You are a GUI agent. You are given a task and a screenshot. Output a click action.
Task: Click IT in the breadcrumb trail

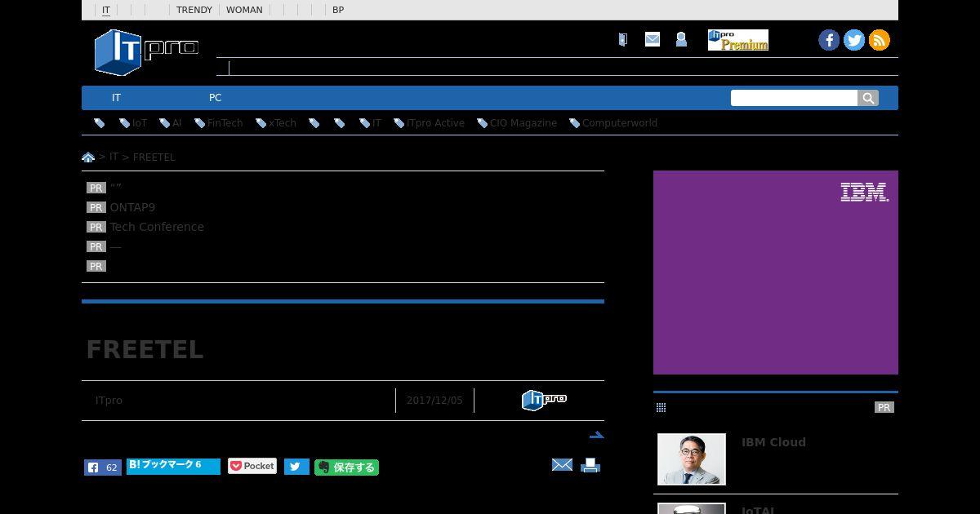(114, 157)
